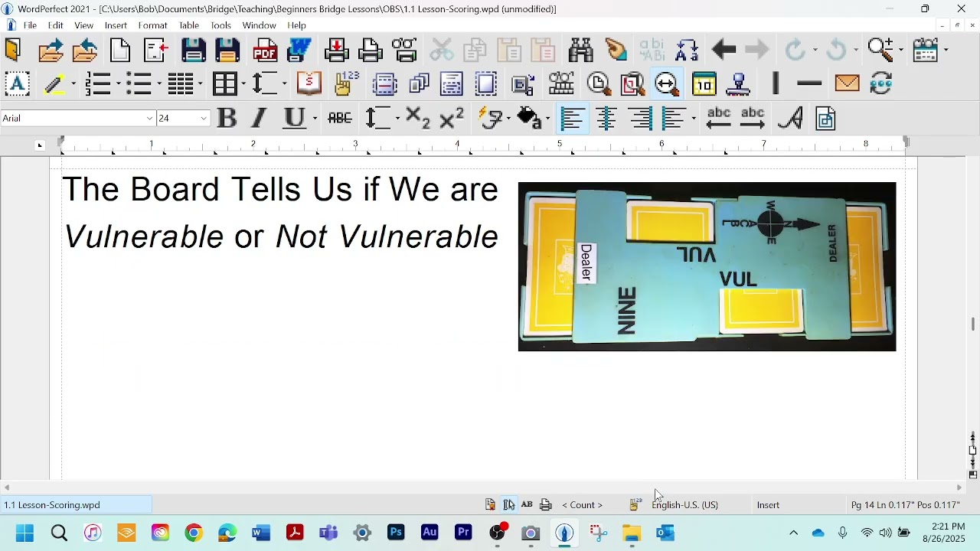Click English-U.S. (US) language in status bar
The image size is (980, 551).
tap(685, 505)
